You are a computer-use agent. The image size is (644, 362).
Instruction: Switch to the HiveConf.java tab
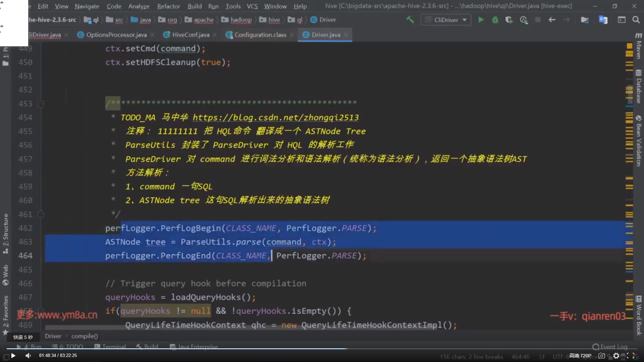point(190,35)
